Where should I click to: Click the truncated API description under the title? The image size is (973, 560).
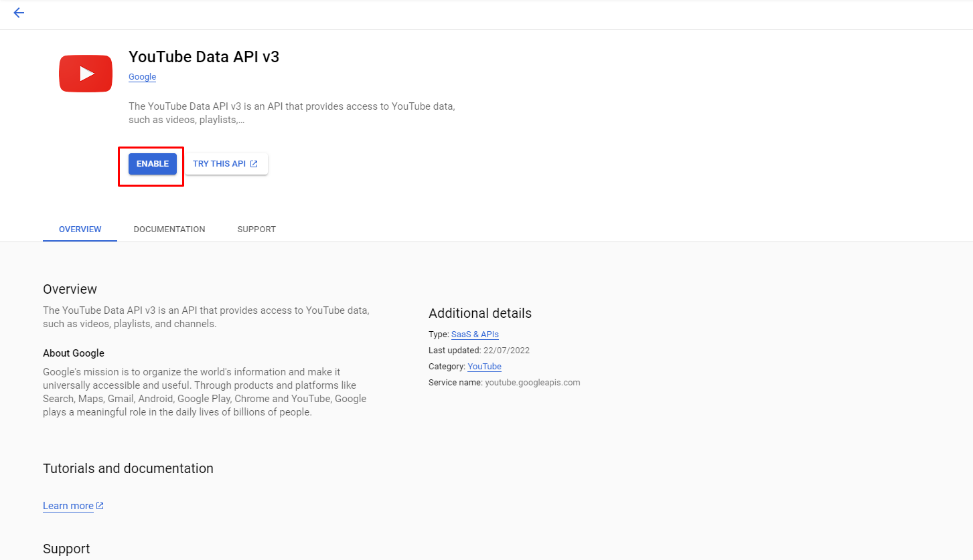pos(292,114)
